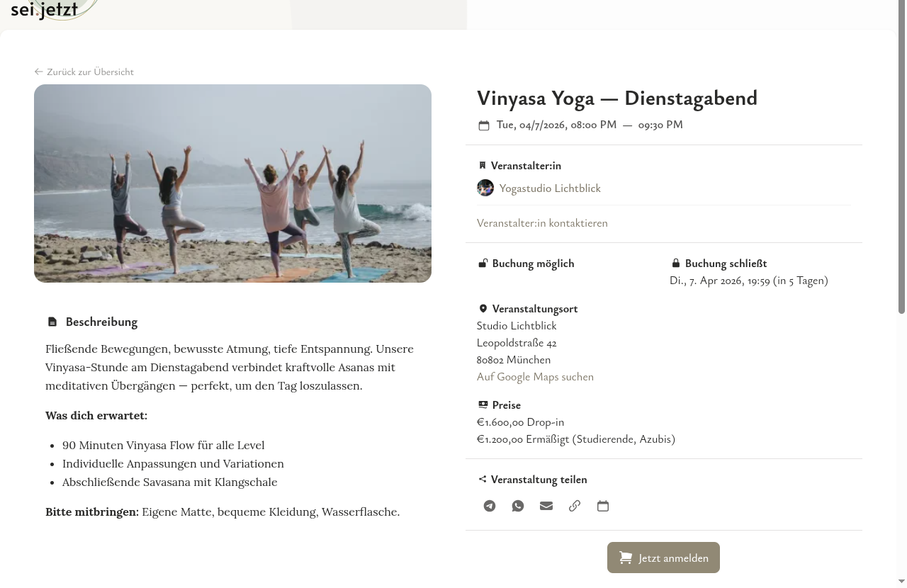Select Veranstalter:in kontaktieren
The height and width of the screenshot is (588, 907).
pyautogui.click(x=542, y=223)
